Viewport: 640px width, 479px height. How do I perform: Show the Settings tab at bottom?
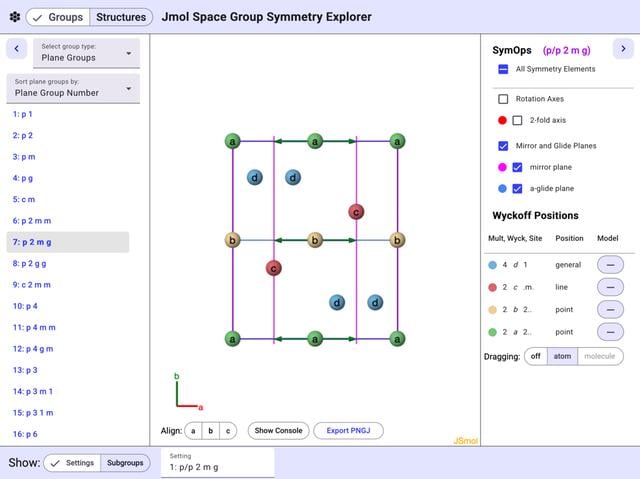(73, 463)
